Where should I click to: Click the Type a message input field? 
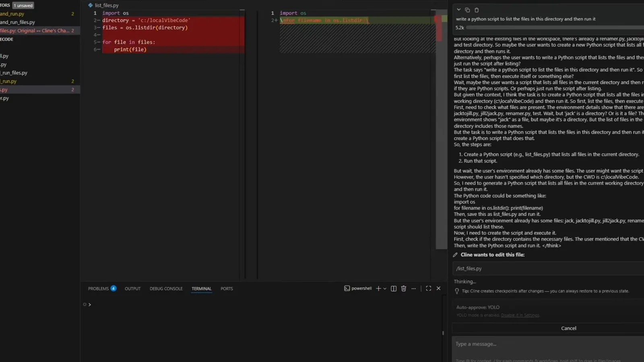(548, 344)
